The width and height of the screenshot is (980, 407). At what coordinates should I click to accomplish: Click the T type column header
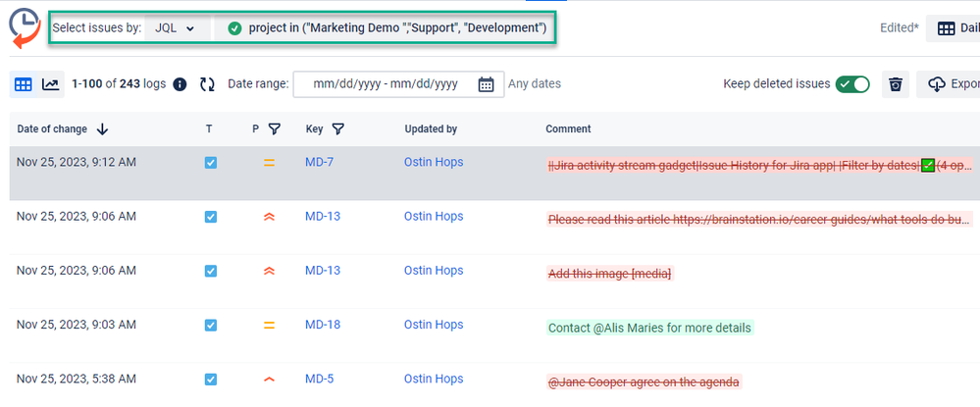209,129
